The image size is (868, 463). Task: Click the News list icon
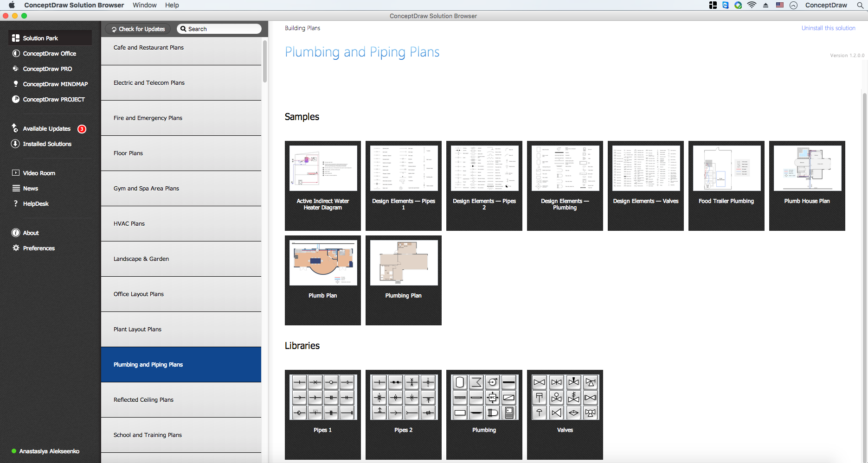tap(16, 188)
